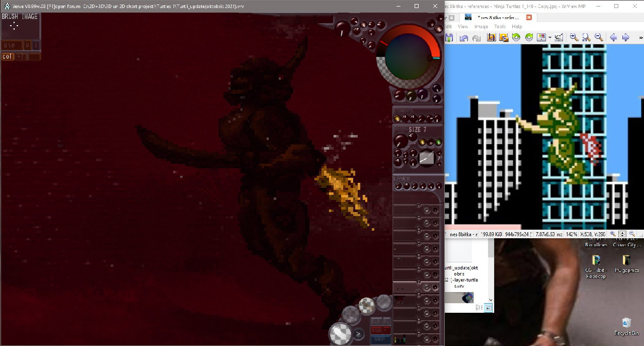
Task: Click the status bar zoom stepper in XnView
Action: [x=622, y=234]
